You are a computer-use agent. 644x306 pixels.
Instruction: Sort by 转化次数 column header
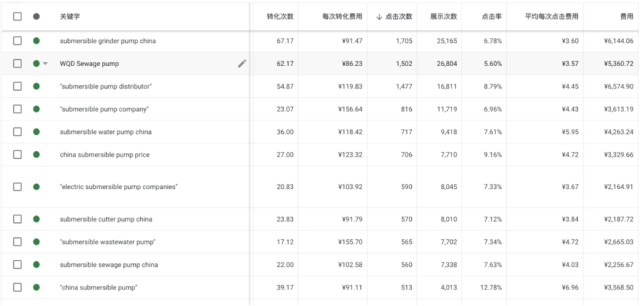point(280,16)
